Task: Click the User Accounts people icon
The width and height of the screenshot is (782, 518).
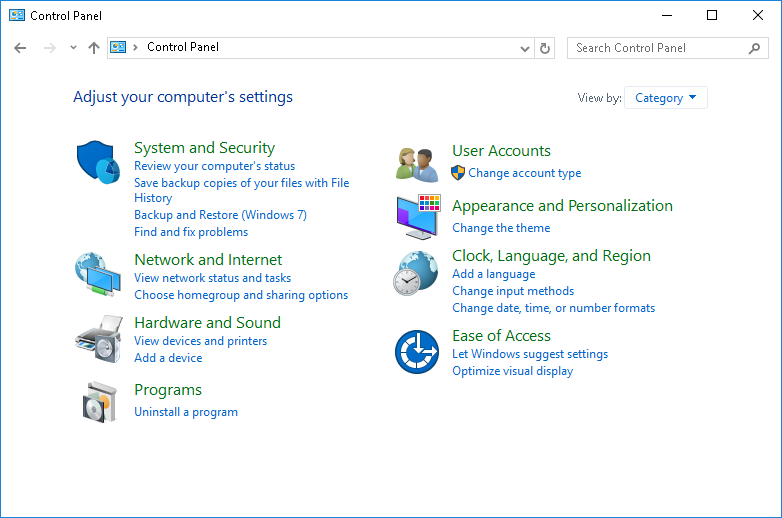Action: [416, 163]
